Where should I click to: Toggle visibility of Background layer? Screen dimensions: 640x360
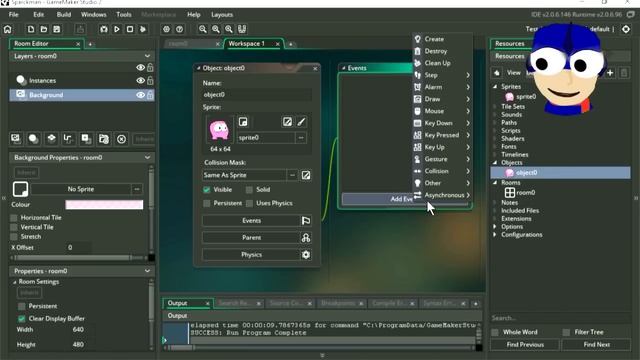(x=140, y=95)
